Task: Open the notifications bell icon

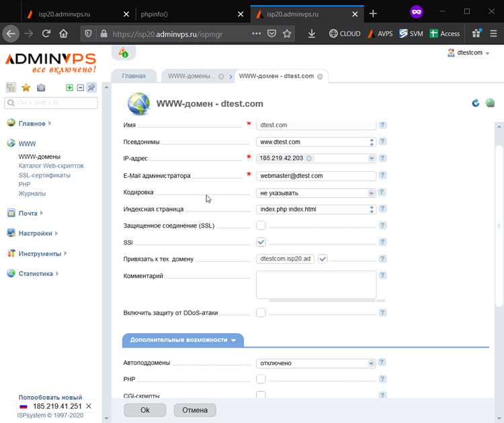Action: coord(124,52)
